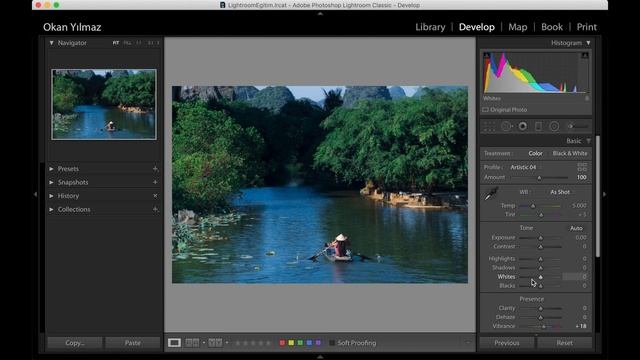Collapse the Navigator panel
Viewport: 640px width, 360px height.
[x=51, y=43]
